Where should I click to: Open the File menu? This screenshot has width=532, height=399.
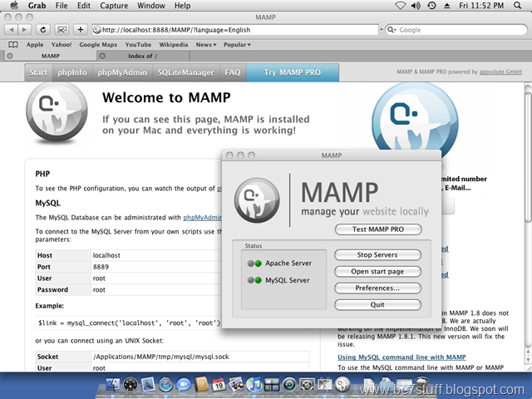click(62, 6)
